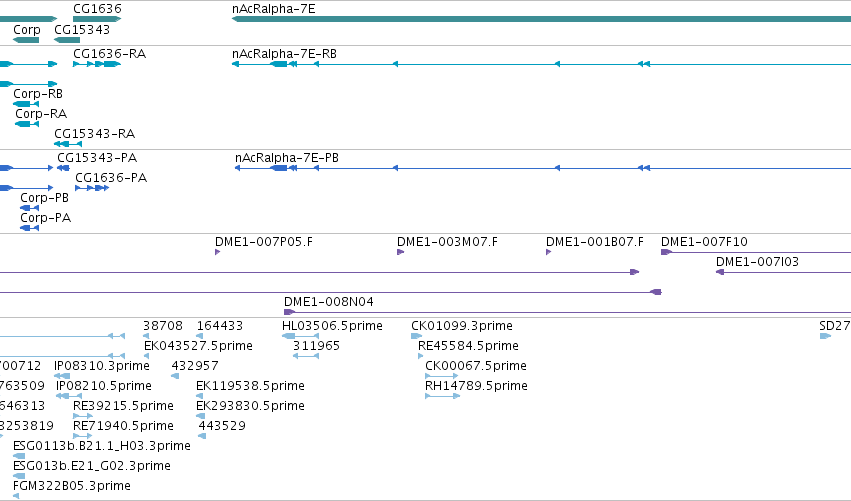Click the DME1-008N04 purple start block
This screenshot has height=501, width=851.
(289, 312)
